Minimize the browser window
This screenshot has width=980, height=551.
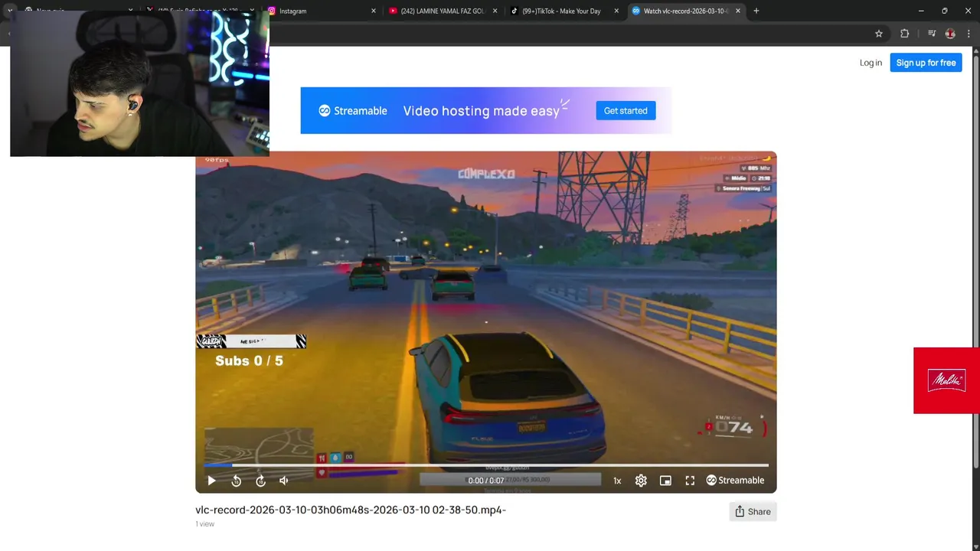click(921, 11)
